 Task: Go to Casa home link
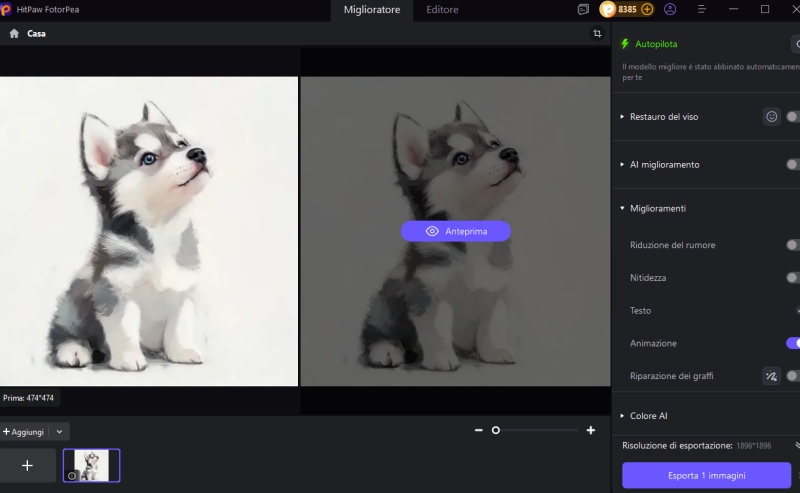[x=36, y=34]
